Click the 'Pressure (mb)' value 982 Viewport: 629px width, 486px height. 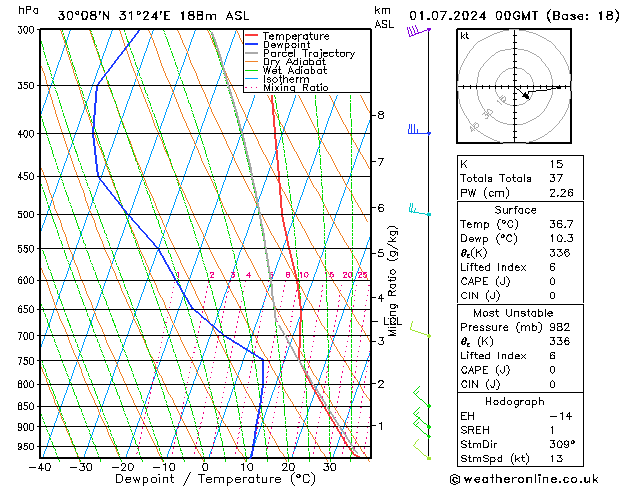pyautogui.click(x=560, y=327)
